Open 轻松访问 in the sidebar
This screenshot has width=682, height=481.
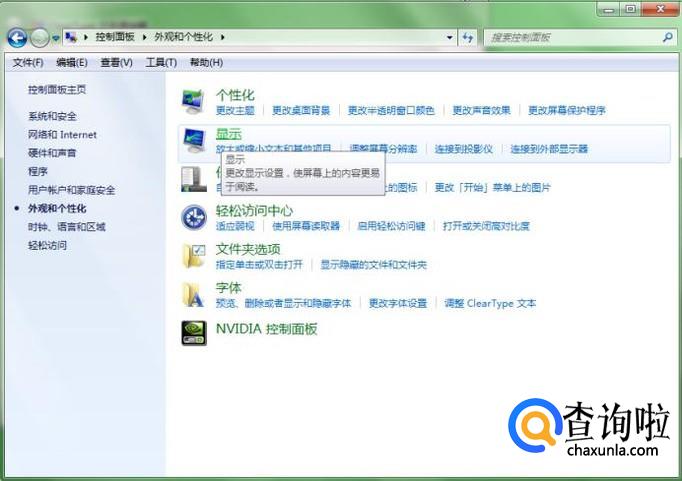click(x=47, y=245)
